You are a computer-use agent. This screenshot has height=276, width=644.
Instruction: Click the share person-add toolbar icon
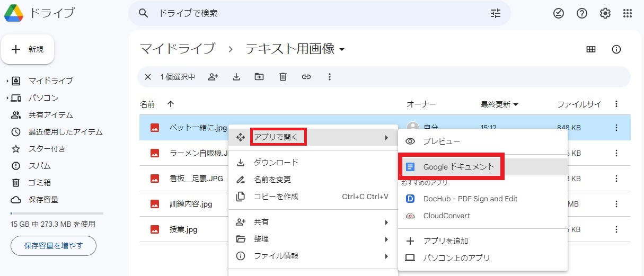pos(213,77)
